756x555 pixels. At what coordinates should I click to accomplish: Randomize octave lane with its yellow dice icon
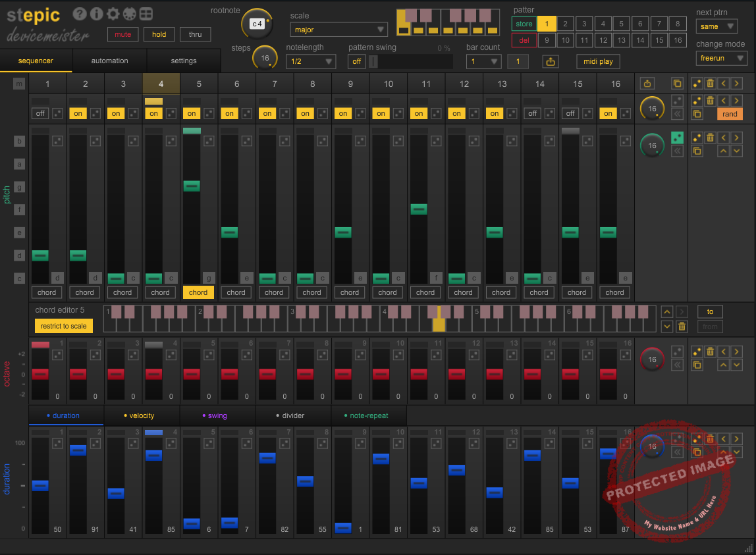point(697,352)
